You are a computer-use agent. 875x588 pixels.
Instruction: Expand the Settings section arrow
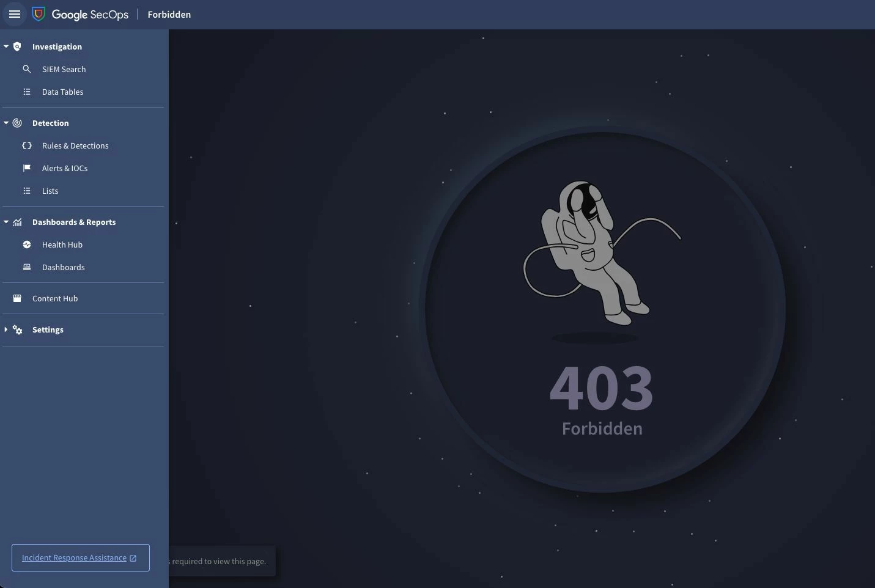(x=6, y=329)
